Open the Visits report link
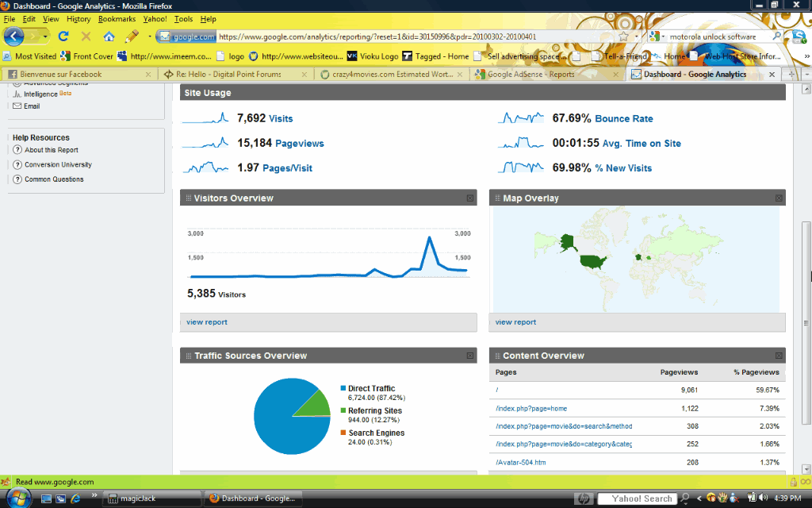This screenshot has height=508, width=812. [281, 119]
